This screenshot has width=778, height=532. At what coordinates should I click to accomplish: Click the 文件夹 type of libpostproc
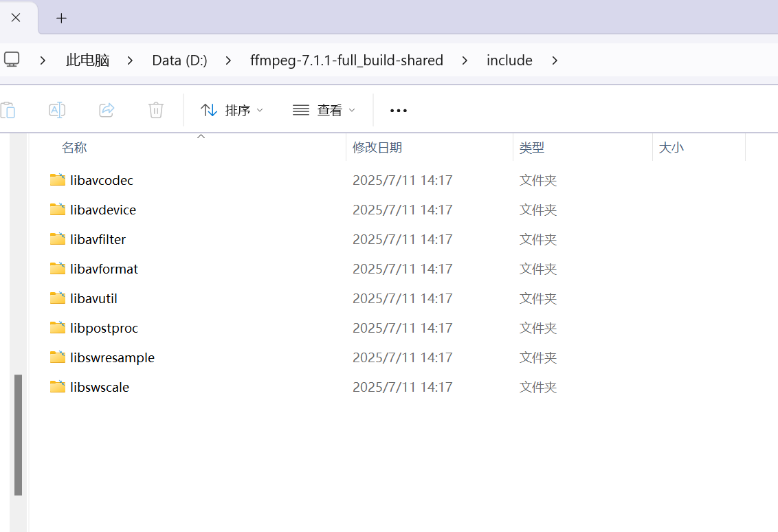click(538, 328)
